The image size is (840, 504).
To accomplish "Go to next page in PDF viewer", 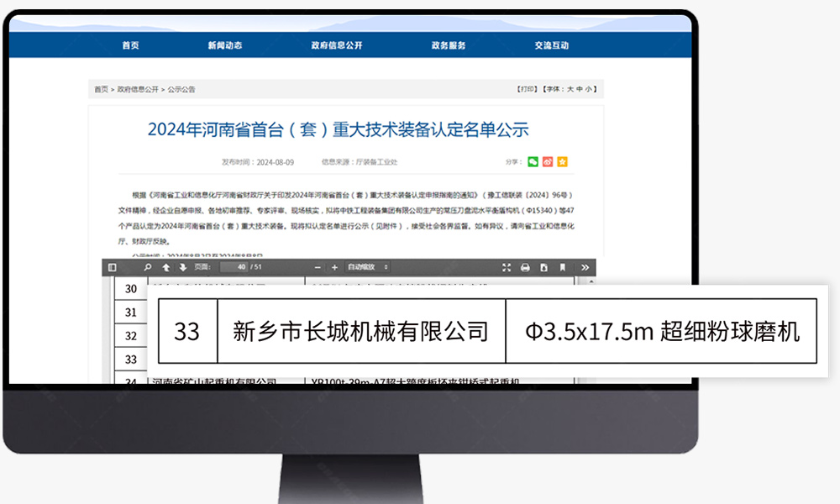I will (x=182, y=267).
